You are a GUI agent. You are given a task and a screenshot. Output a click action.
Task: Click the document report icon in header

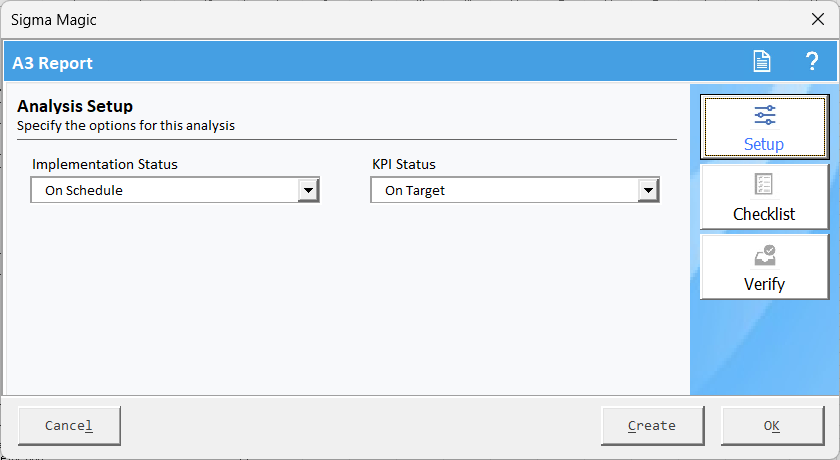(x=762, y=62)
